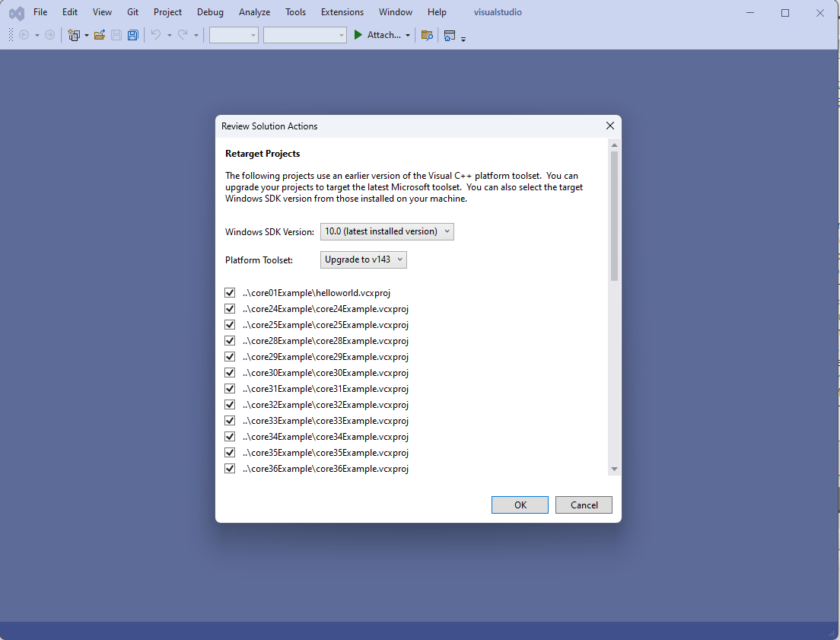Uncheck core36Example.vcxproj checkbox
This screenshot has height=640, width=840.
coord(230,469)
